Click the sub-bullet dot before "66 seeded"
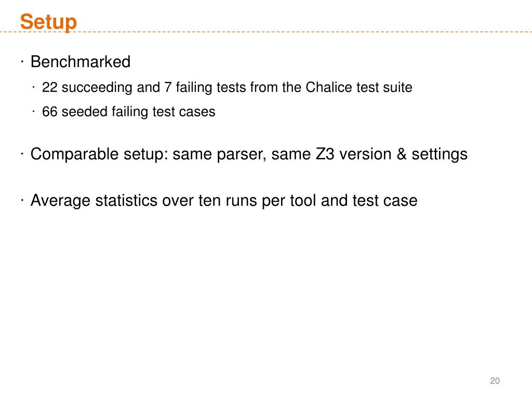532x399 pixels. tap(34, 112)
